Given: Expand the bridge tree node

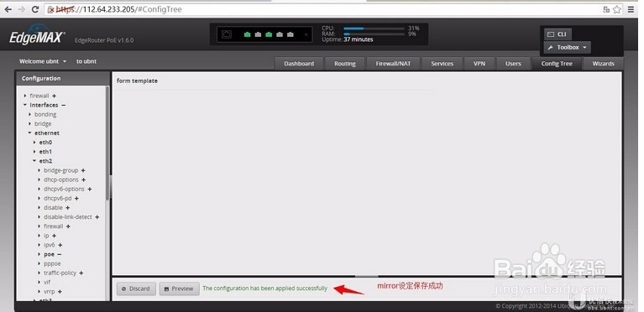Looking at the screenshot, I should 30,123.
